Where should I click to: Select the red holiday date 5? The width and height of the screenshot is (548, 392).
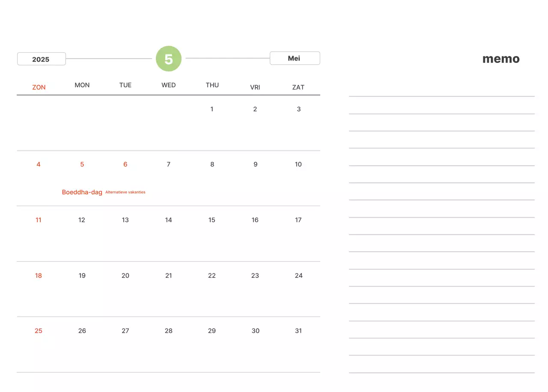[82, 164]
